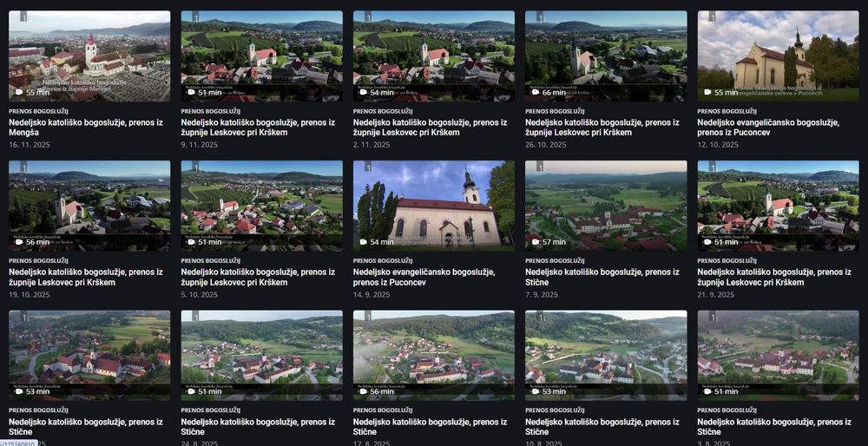Click channel 1 badge on 7. 9. Stična thumbnail
Image resolution: width=868 pixels, height=446 pixels.
[x=540, y=166]
